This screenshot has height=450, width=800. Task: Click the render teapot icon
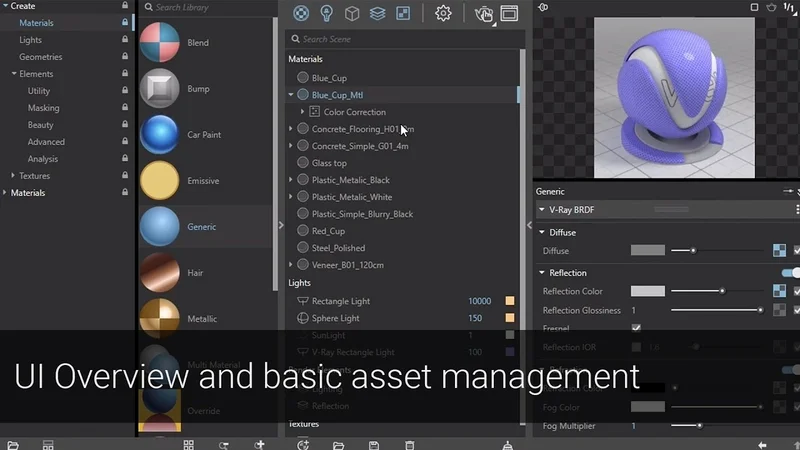[484, 14]
